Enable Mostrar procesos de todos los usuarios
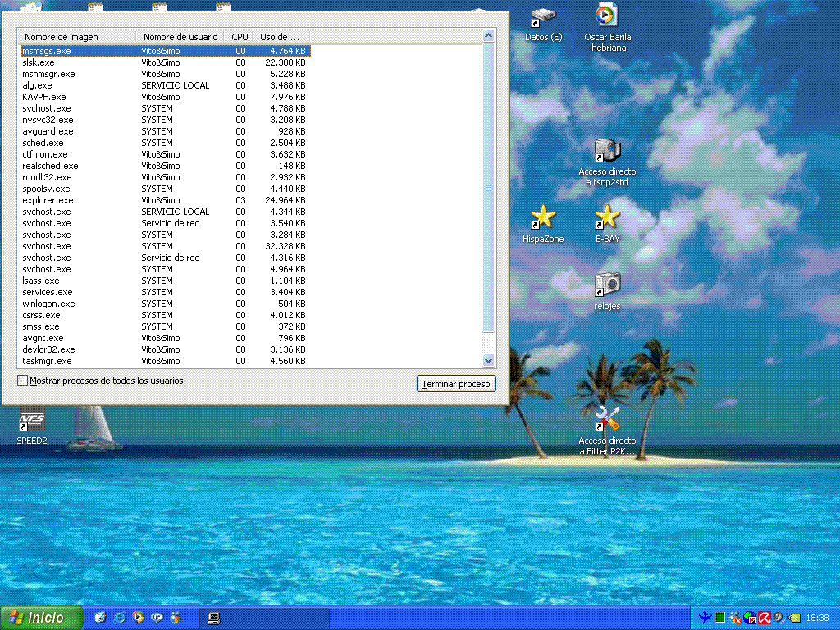The width and height of the screenshot is (840, 630). pyautogui.click(x=23, y=381)
